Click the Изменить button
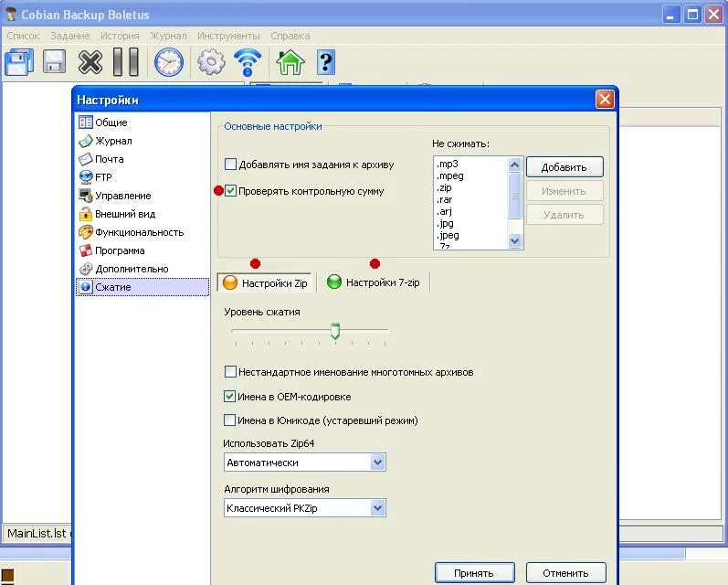This screenshot has width=728, height=585. (564, 191)
